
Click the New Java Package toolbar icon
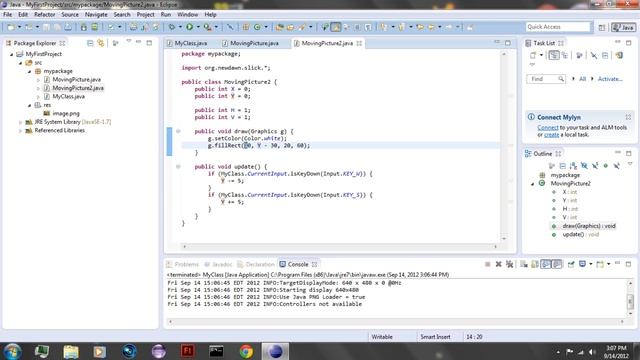[246, 27]
